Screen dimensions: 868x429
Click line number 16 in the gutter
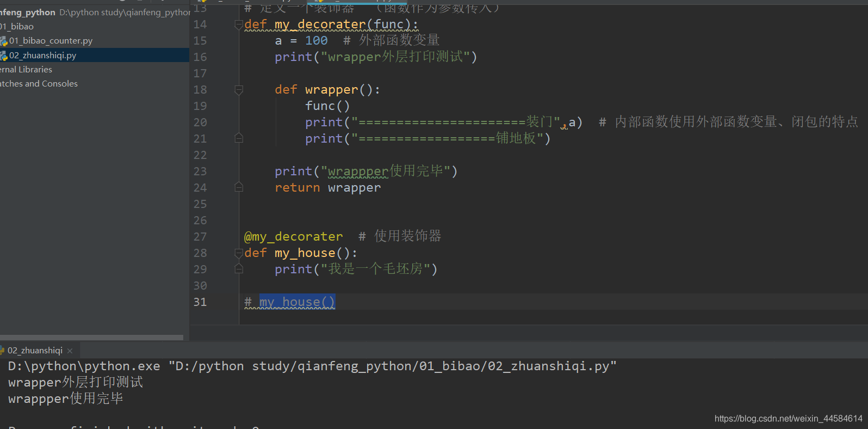pyautogui.click(x=200, y=57)
